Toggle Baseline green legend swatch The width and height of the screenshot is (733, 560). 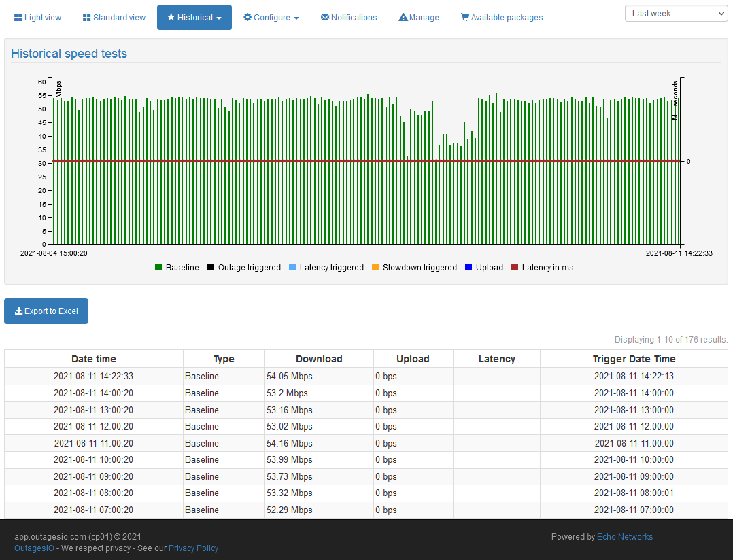pos(158,267)
